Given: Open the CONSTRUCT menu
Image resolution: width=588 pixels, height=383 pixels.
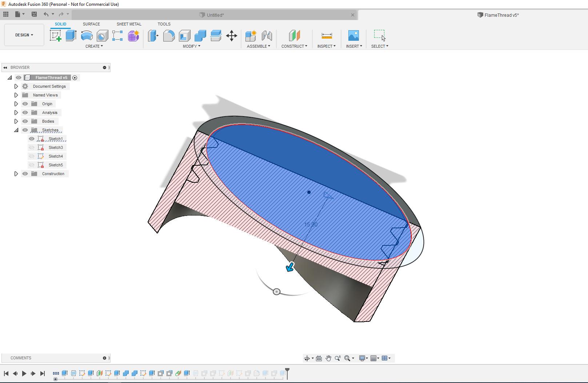Looking at the screenshot, I should [x=294, y=46].
